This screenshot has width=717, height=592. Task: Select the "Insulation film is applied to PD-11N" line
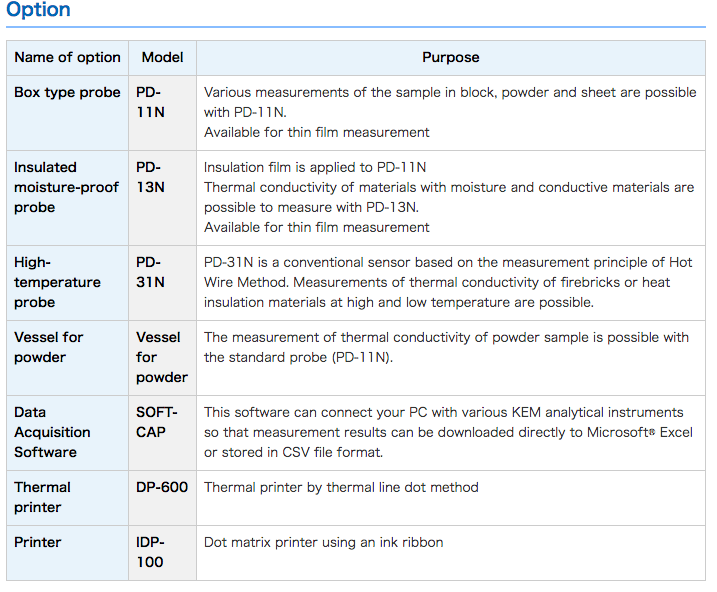315,167
